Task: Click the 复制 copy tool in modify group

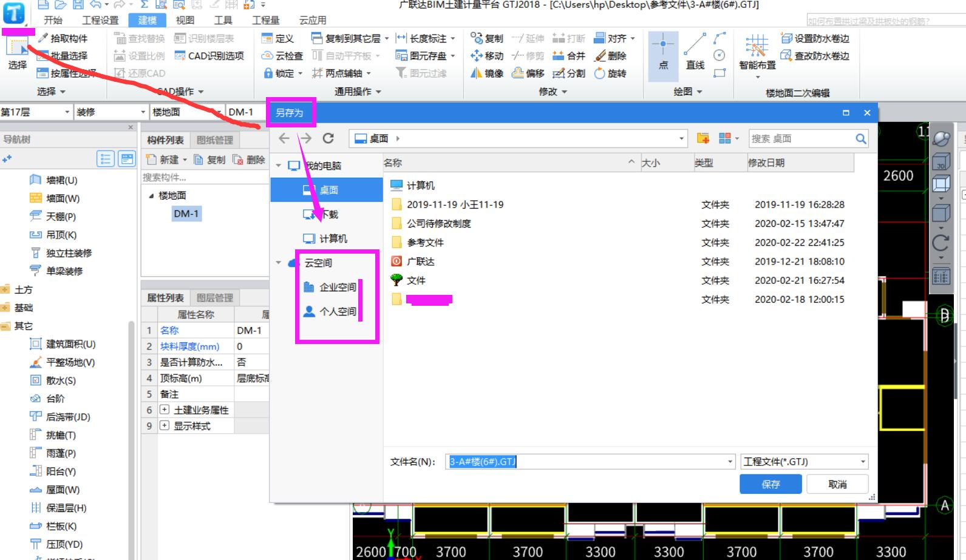Action: (x=487, y=38)
